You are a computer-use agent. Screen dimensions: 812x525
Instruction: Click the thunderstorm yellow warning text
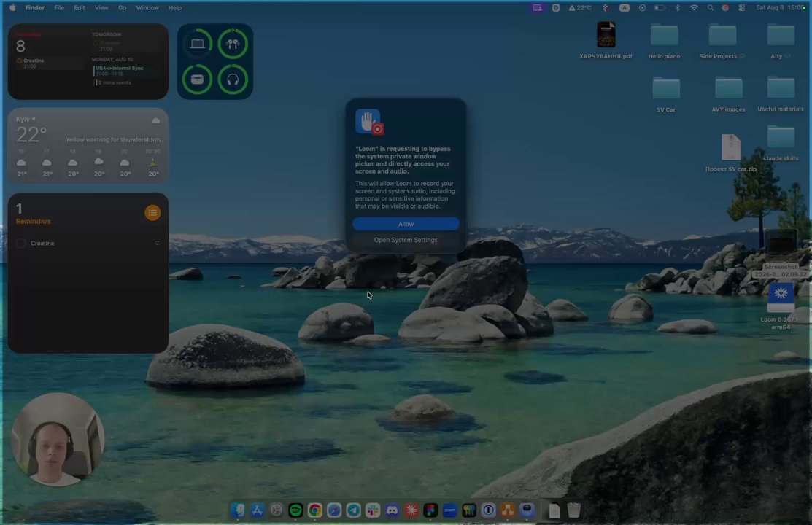[113, 140]
